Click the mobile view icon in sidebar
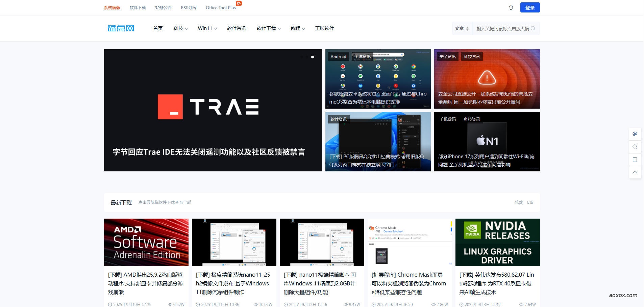This screenshot has width=644, height=307. click(x=635, y=160)
